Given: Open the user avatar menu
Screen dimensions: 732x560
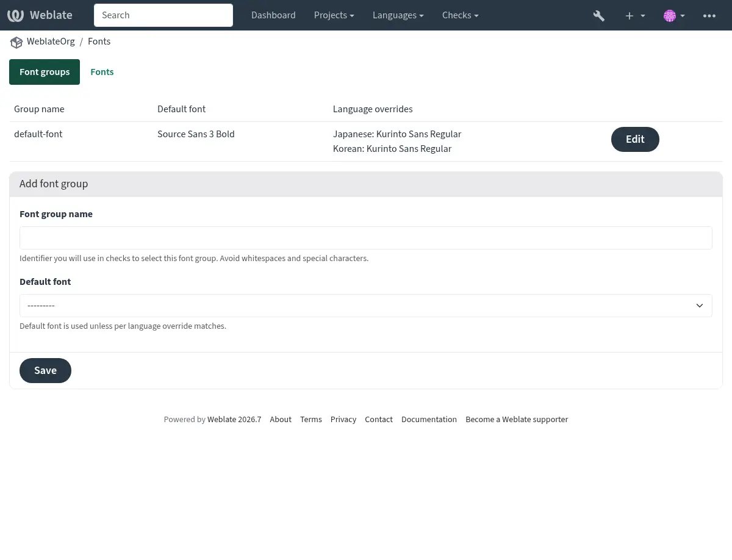Looking at the screenshot, I should [674, 15].
